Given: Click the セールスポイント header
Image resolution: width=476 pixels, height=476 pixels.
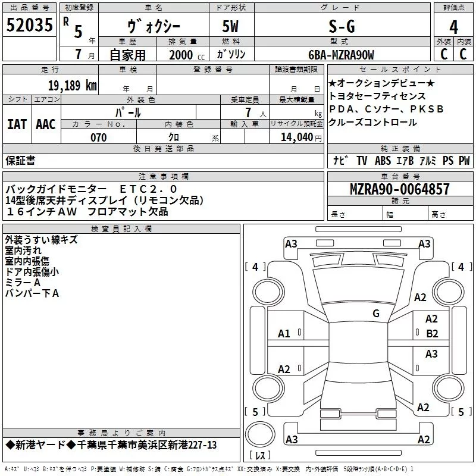Looking at the screenshot, I should point(400,70).
